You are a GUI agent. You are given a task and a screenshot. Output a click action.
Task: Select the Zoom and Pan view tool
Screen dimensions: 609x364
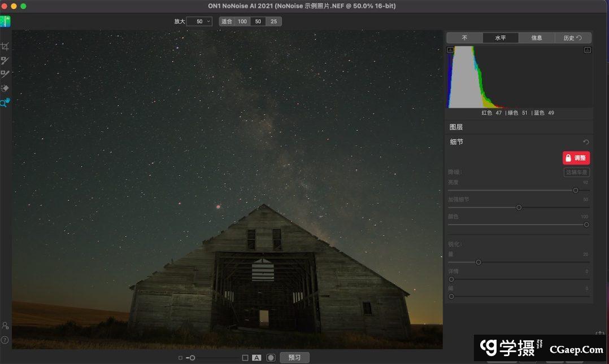pos(5,103)
